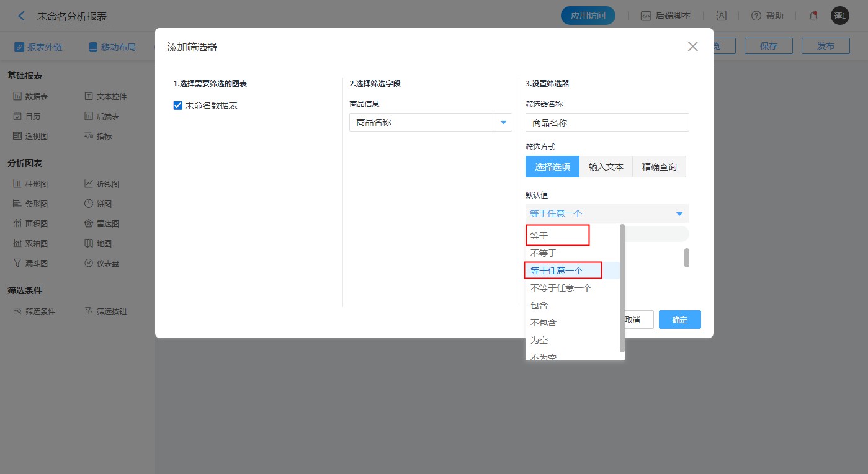
Task: Pick the 包含 operator option
Action: (x=539, y=305)
